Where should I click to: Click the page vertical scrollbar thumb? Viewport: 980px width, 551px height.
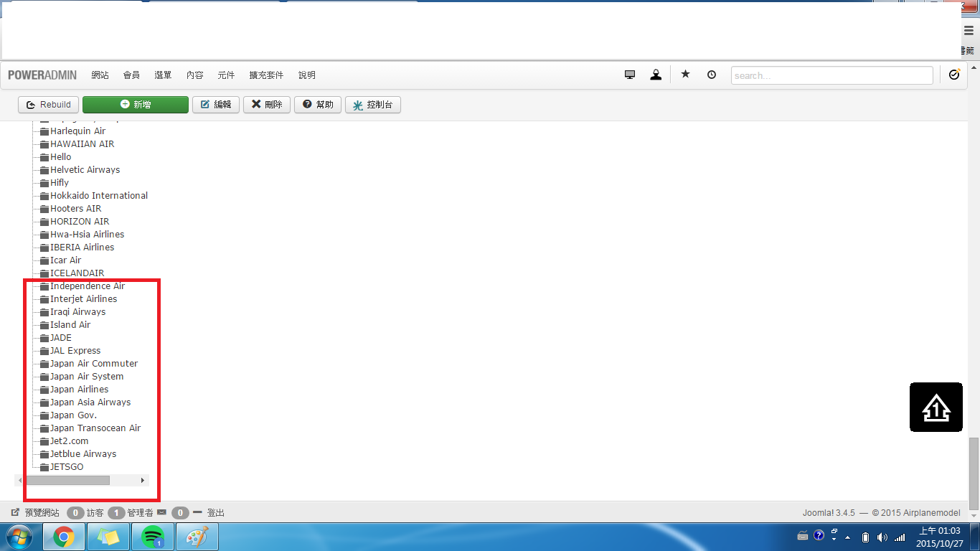point(974,474)
